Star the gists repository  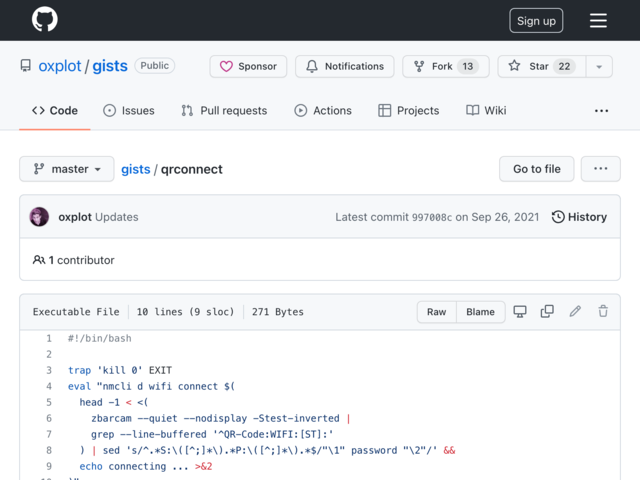tap(541, 67)
